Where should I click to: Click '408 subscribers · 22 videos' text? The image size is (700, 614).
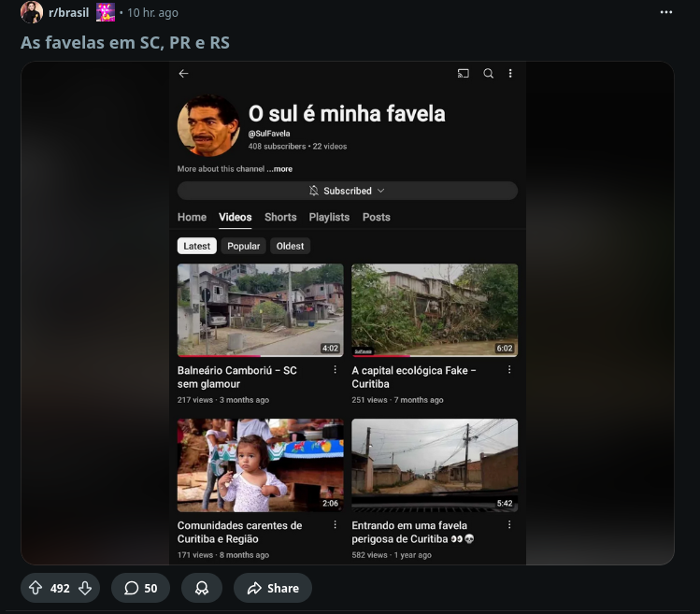click(297, 147)
